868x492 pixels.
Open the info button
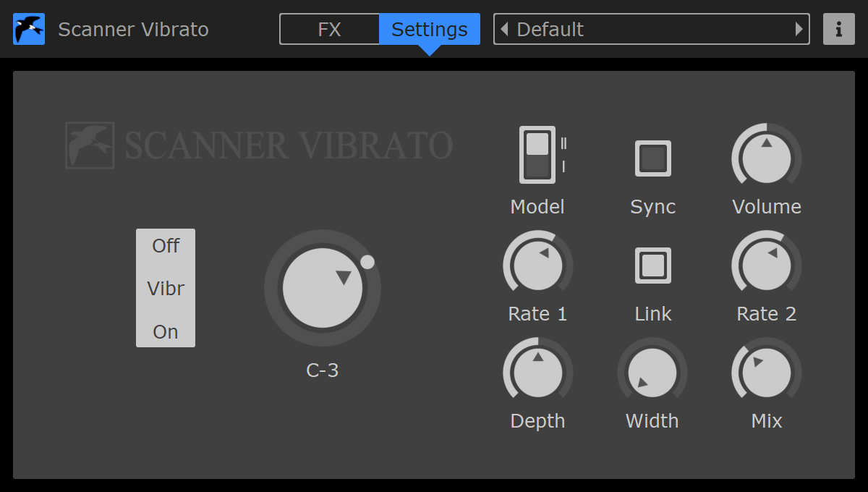(839, 29)
